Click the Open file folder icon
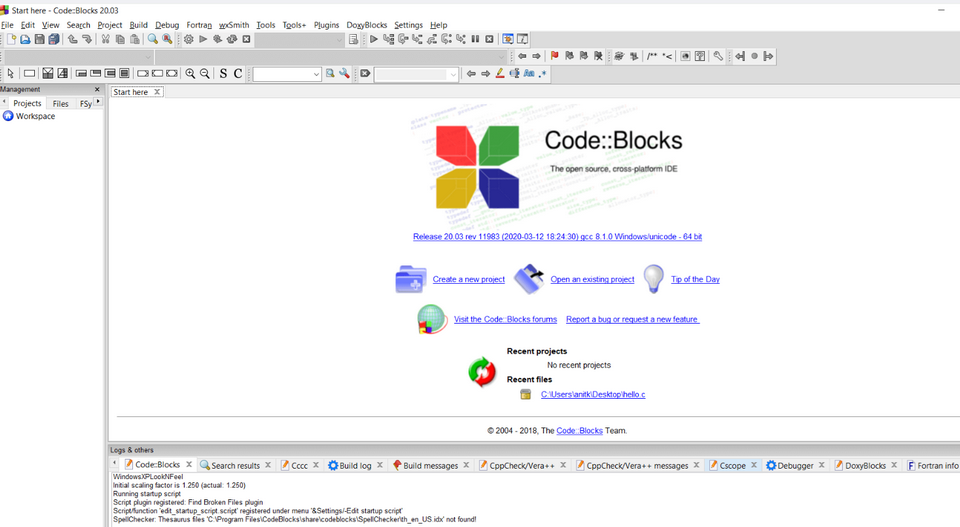 [x=25, y=39]
